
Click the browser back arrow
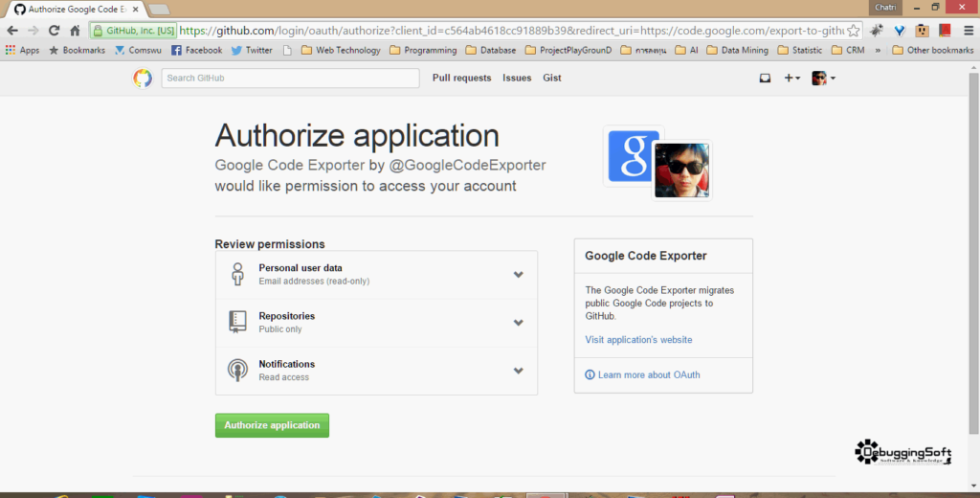point(12,30)
